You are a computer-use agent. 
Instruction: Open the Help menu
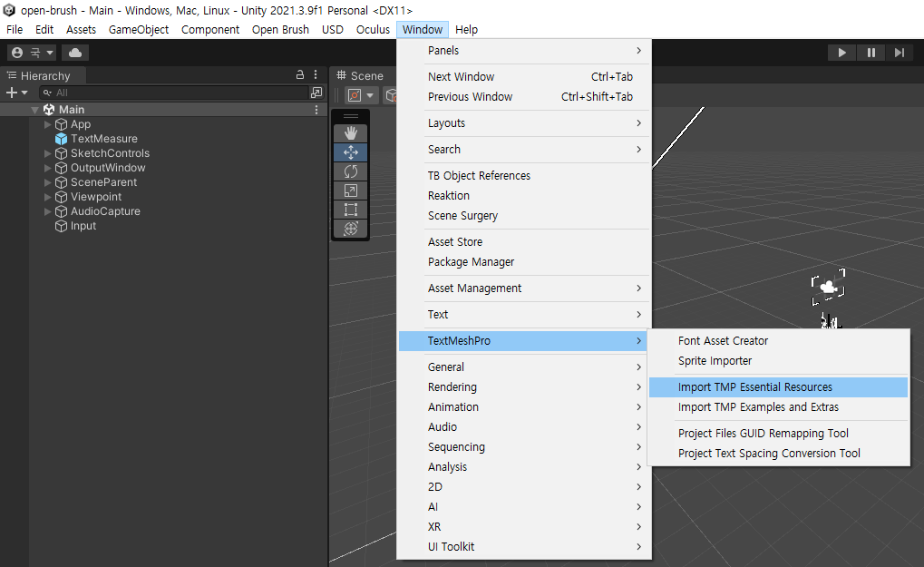pyautogui.click(x=466, y=29)
